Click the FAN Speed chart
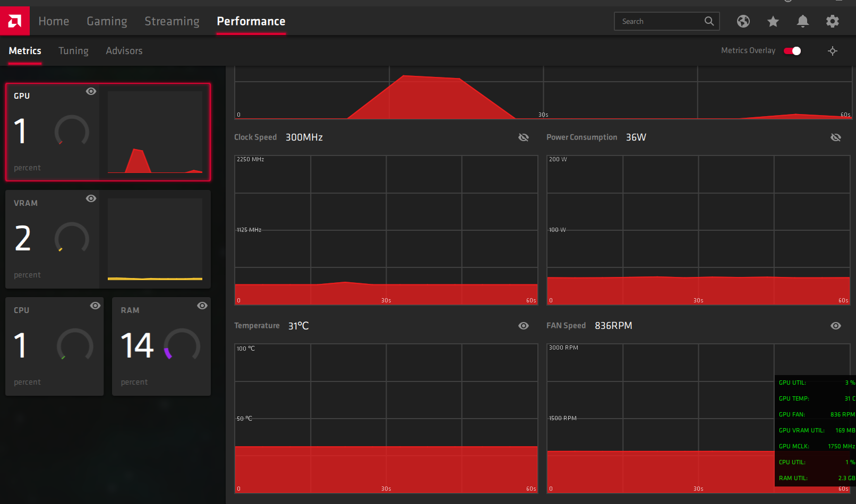The image size is (856, 504). point(698,419)
